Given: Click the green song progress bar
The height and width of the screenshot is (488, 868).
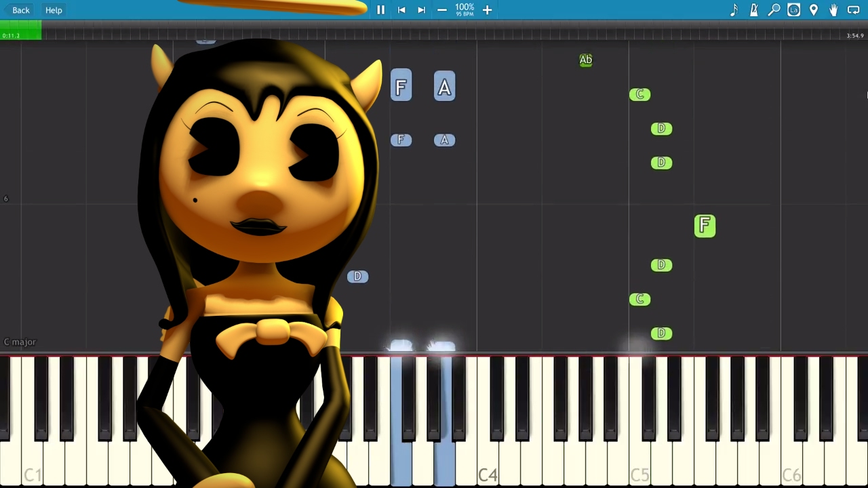Looking at the screenshot, I should pos(21,30).
